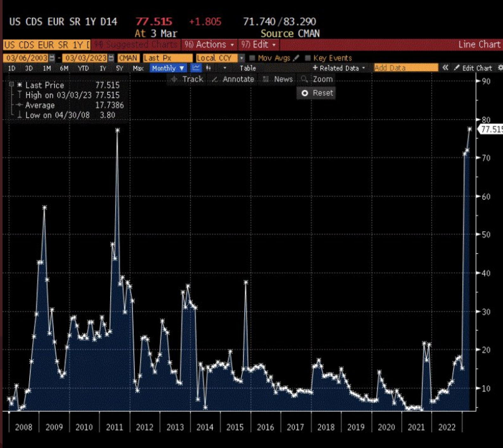Select the line chart style icon
The height and width of the screenshot is (448, 503).
[196, 68]
